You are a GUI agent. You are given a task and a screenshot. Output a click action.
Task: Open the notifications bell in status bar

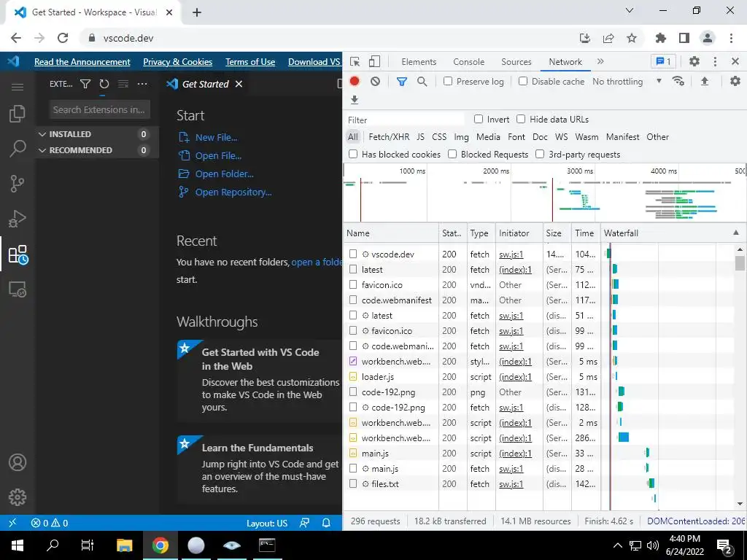point(326,523)
